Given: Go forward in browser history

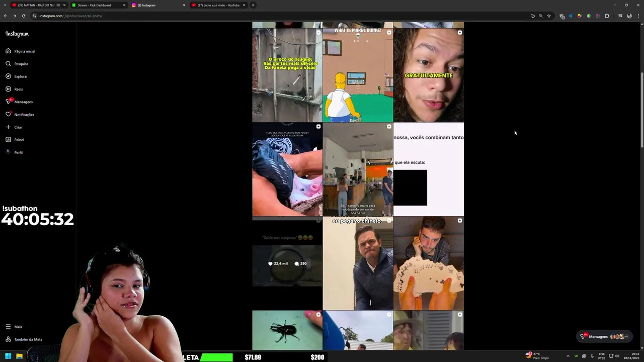Looking at the screenshot, I should pos(15,16).
